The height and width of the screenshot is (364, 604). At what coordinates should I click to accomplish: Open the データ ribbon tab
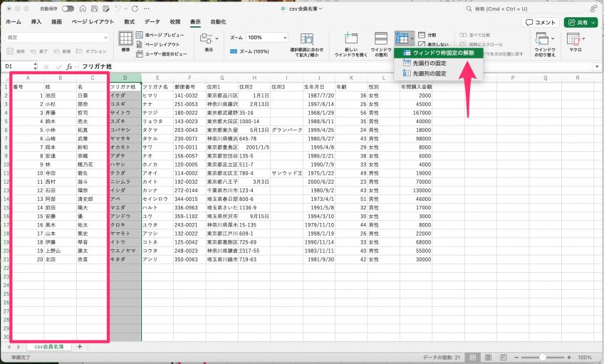[x=152, y=22]
